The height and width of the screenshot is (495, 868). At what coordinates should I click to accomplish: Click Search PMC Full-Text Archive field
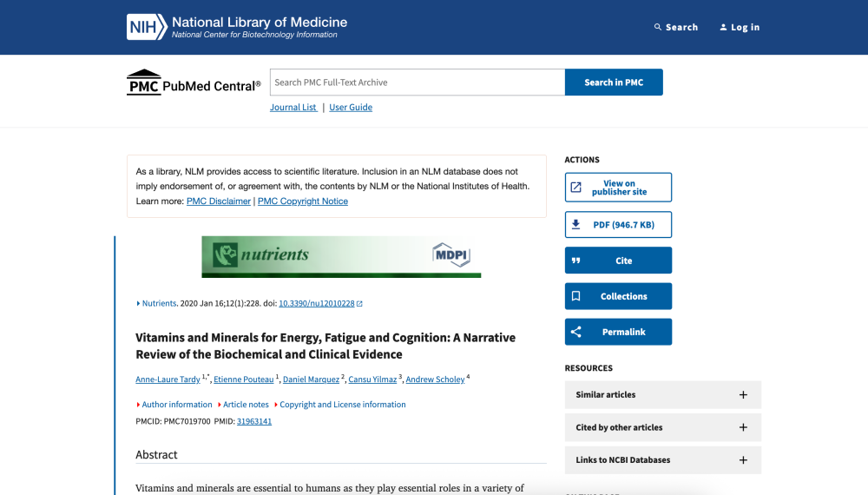(418, 82)
